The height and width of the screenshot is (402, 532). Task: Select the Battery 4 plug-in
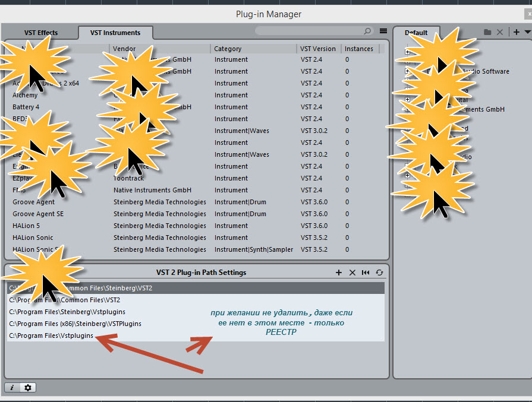26,107
